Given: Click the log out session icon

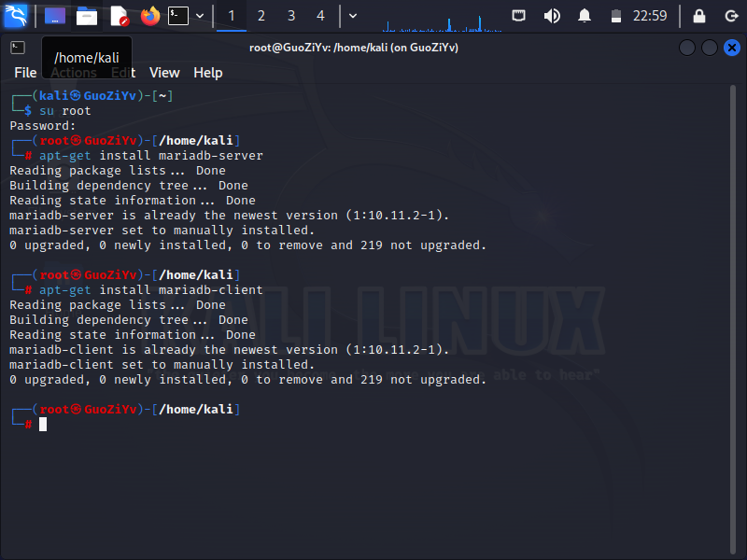Looking at the screenshot, I should pos(731,16).
